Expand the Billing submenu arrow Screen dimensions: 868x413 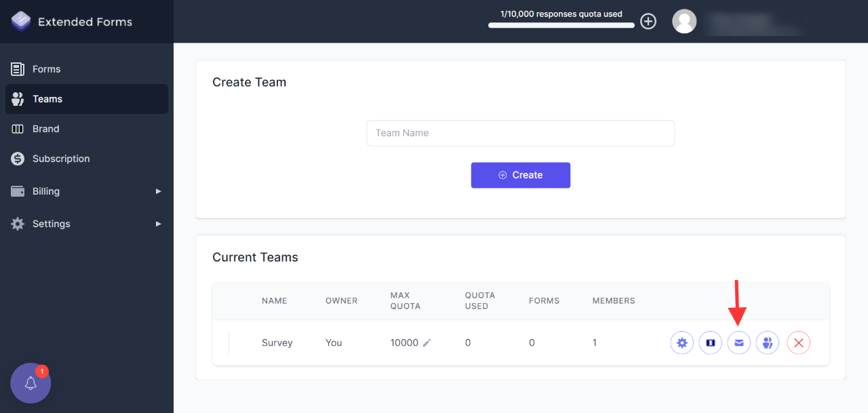pos(158,191)
